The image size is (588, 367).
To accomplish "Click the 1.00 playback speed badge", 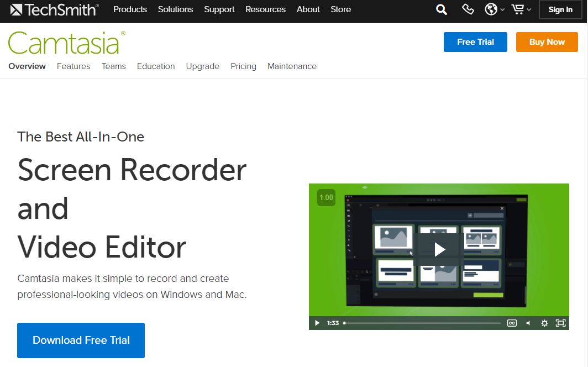I will tap(326, 197).
